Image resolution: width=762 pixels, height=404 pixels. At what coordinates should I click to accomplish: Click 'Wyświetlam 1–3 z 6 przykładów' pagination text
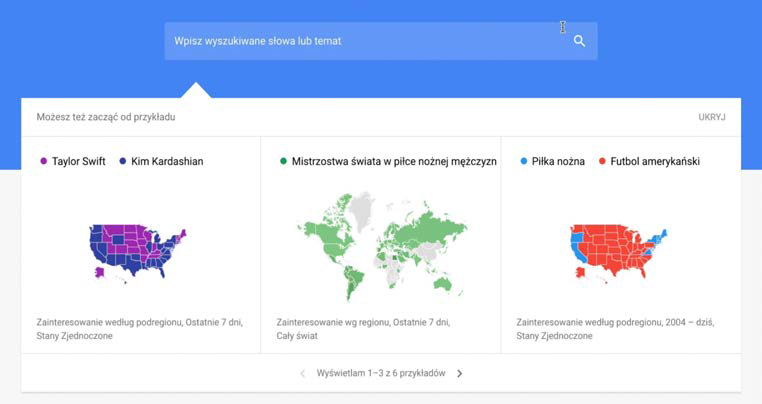[381, 373]
